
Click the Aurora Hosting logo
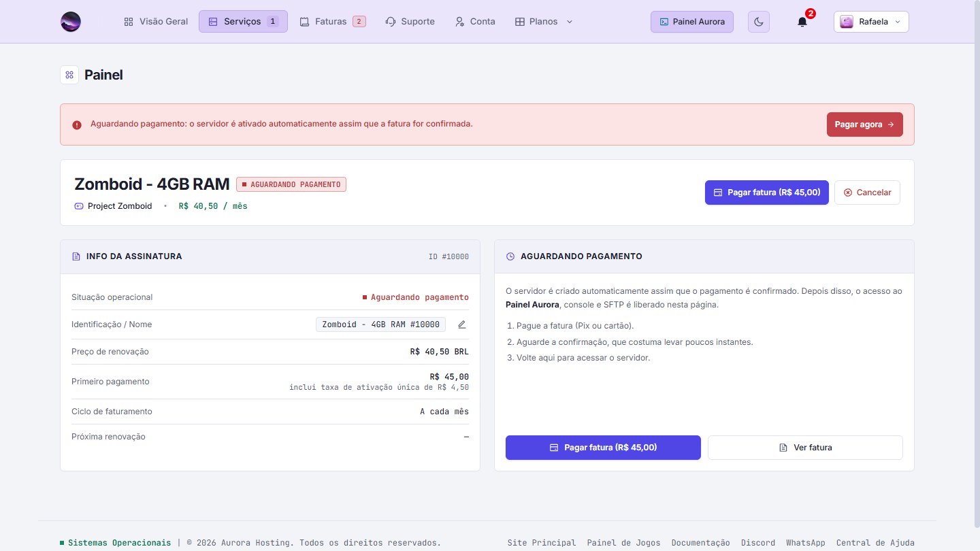coord(71,22)
